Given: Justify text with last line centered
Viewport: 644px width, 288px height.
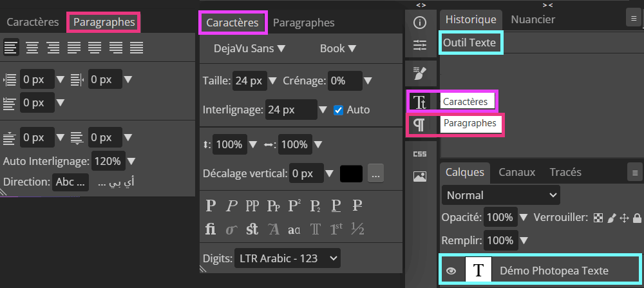Looking at the screenshot, I should pos(95,48).
